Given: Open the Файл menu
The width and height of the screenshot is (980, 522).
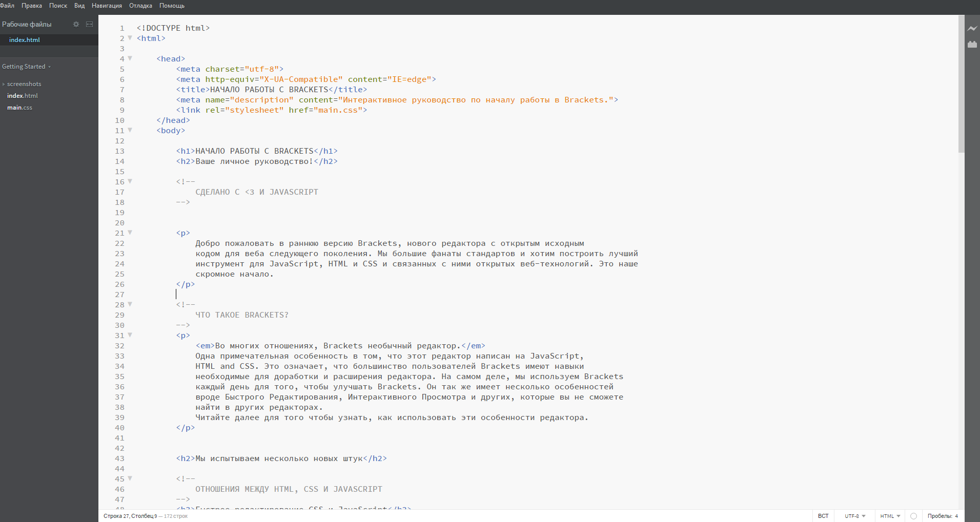Looking at the screenshot, I should point(7,6).
